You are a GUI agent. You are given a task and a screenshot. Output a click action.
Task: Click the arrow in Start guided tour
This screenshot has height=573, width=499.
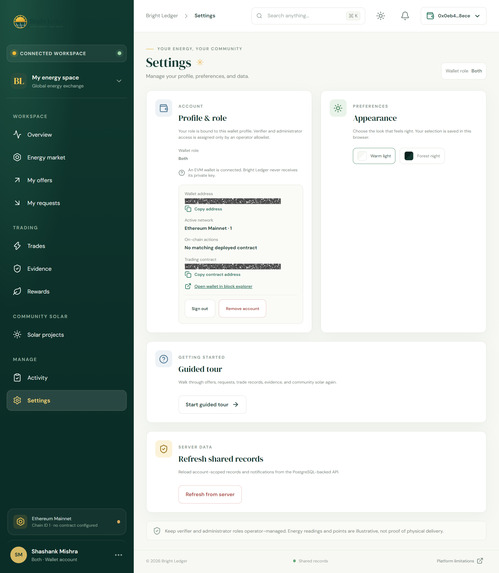(236, 405)
